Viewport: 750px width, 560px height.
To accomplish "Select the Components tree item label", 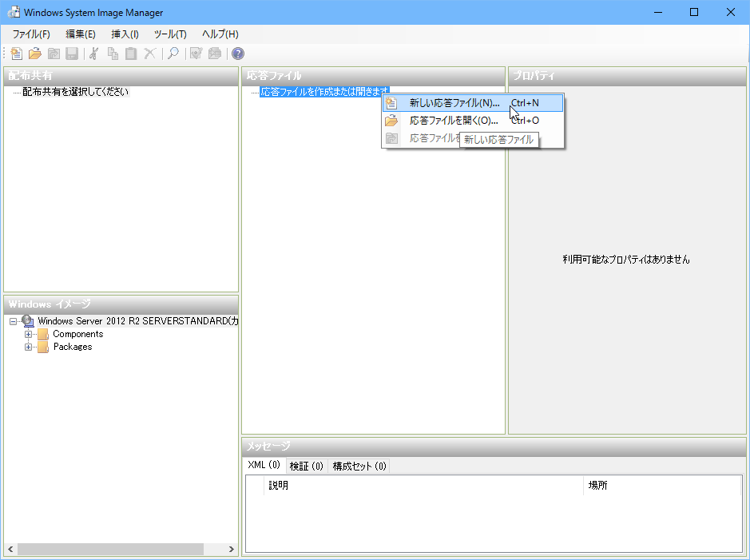I will tap(78, 334).
